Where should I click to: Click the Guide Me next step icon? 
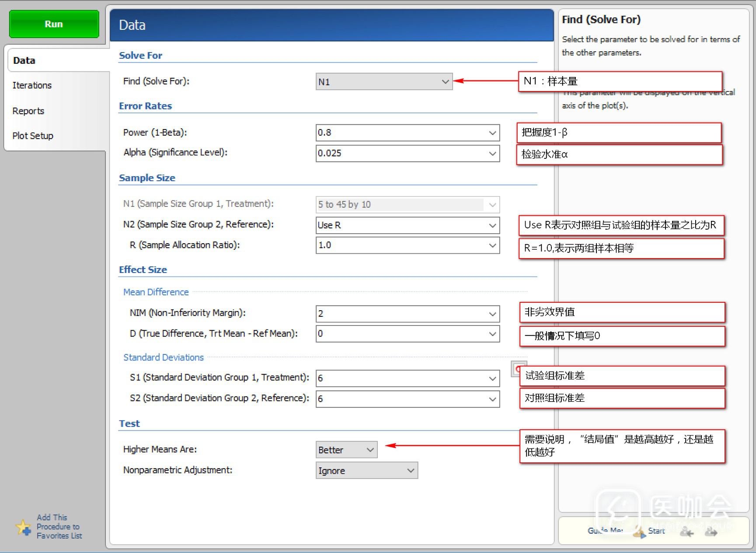[x=711, y=532]
